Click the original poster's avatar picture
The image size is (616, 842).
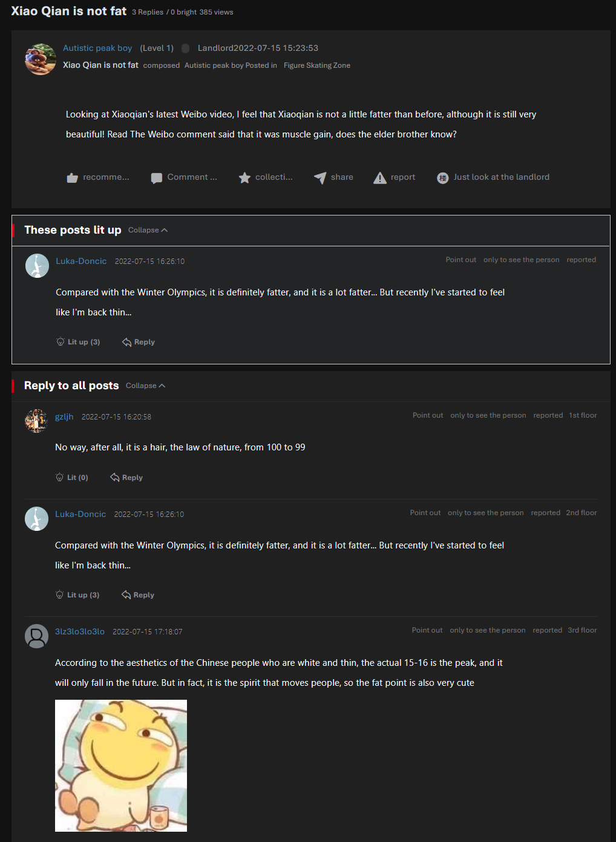41,59
